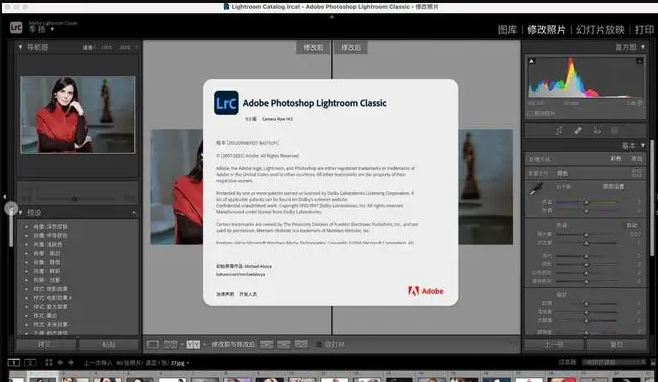Switch to the 修改照片 Develop module
This screenshot has width=658, height=382.
pos(546,30)
